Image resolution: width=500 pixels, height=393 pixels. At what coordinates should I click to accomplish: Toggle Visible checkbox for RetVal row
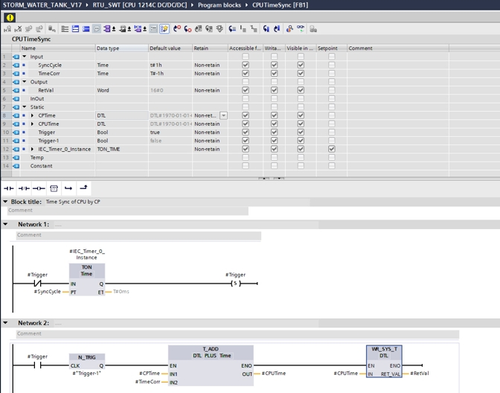[300, 90]
